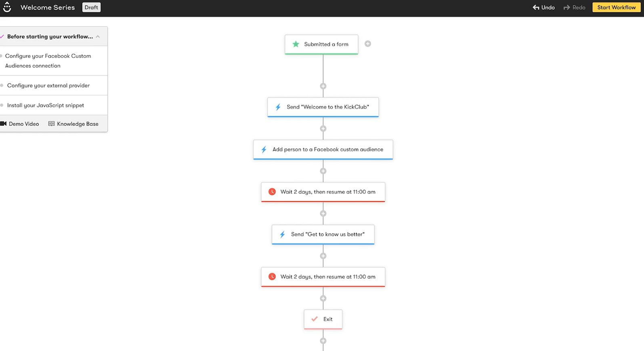Click the plus next to Submitted a form trigger
The height and width of the screenshot is (351, 644).
(x=367, y=44)
